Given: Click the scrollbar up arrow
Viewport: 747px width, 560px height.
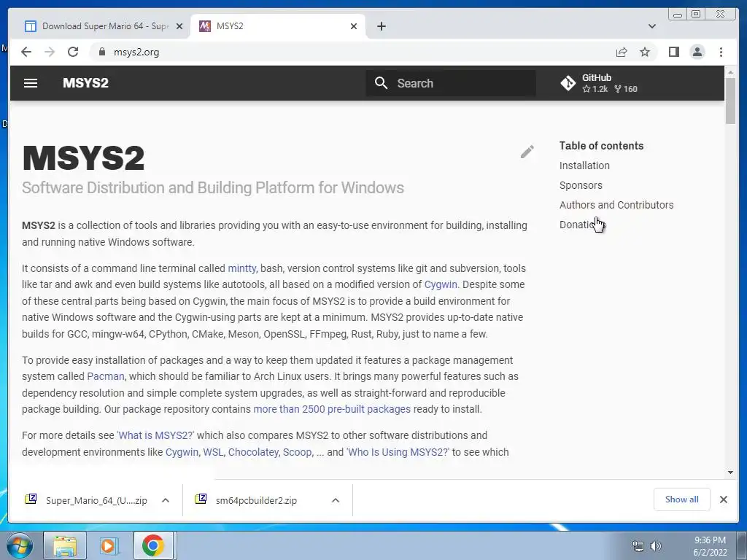Looking at the screenshot, I should (x=730, y=72).
